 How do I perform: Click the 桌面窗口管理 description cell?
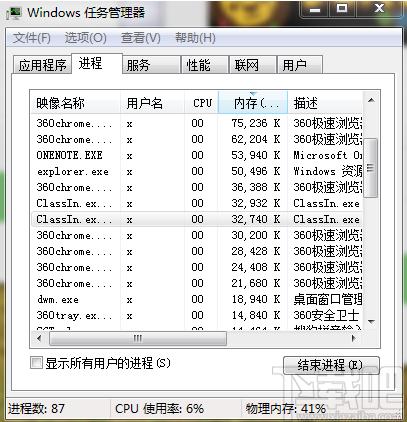pyautogui.click(x=328, y=299)
